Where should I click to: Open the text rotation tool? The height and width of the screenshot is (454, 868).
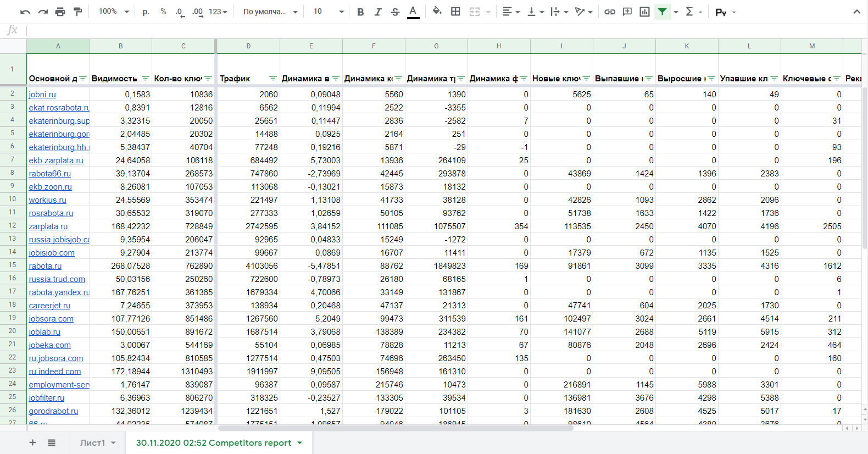pyautogui.click(x=583, y=12)
